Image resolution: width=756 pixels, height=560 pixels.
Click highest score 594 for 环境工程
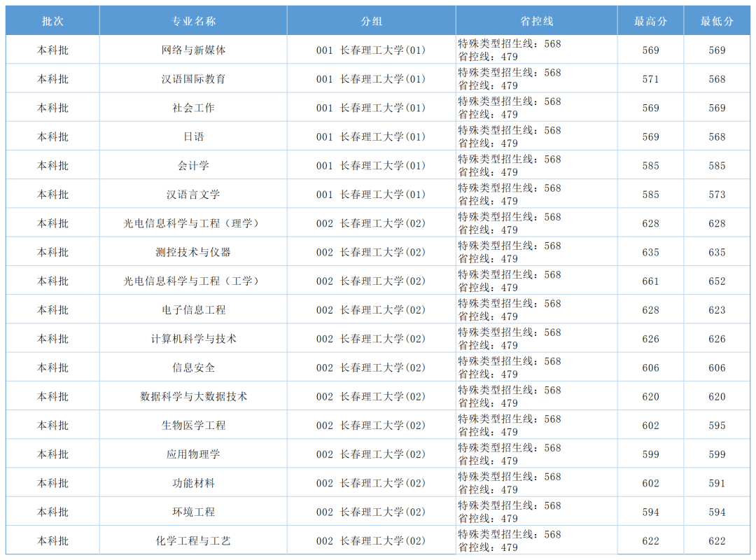click(650, 512)
